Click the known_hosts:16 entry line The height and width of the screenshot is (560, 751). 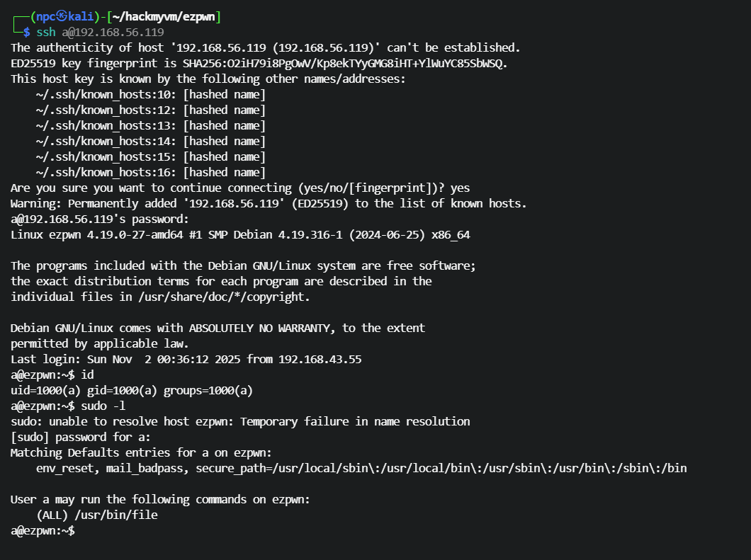(x=150, y=172)
